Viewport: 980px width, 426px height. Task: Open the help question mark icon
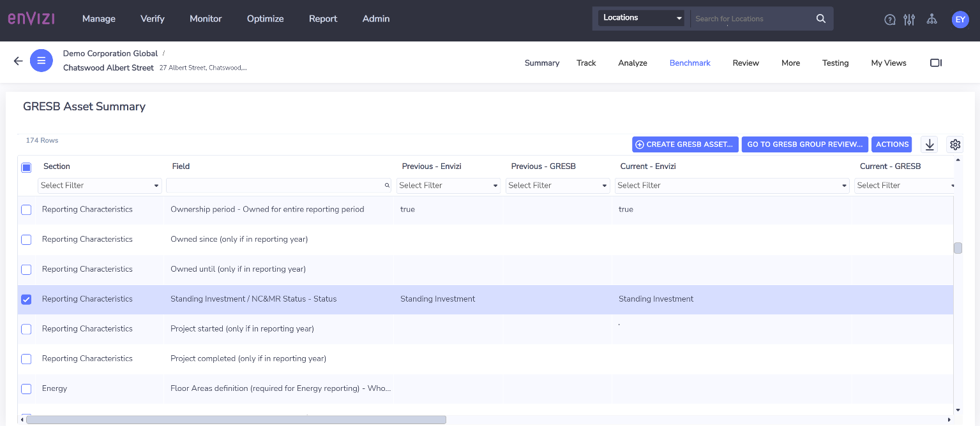pos(889,19)
